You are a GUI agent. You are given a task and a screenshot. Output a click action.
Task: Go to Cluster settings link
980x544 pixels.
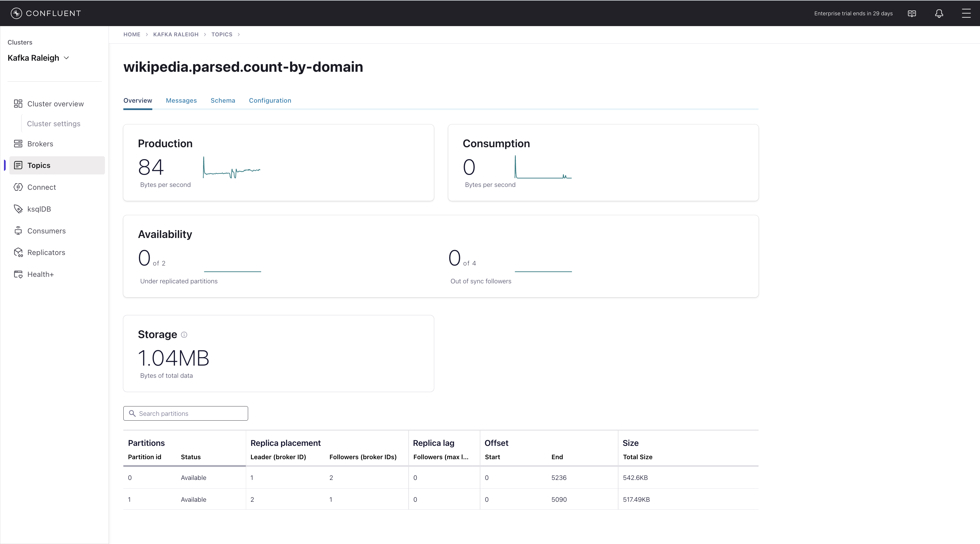54,124
